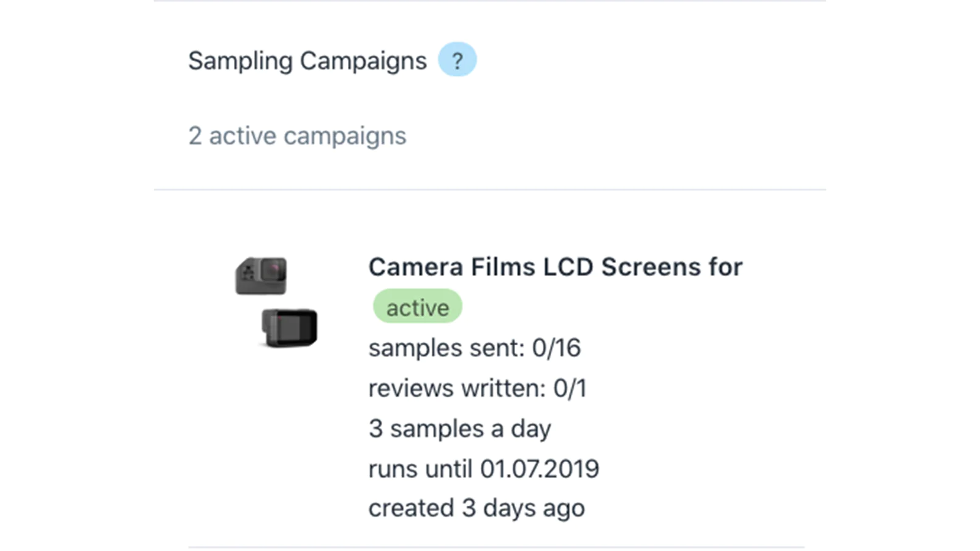Click the lower LCD screen protector image

point(289,328)
